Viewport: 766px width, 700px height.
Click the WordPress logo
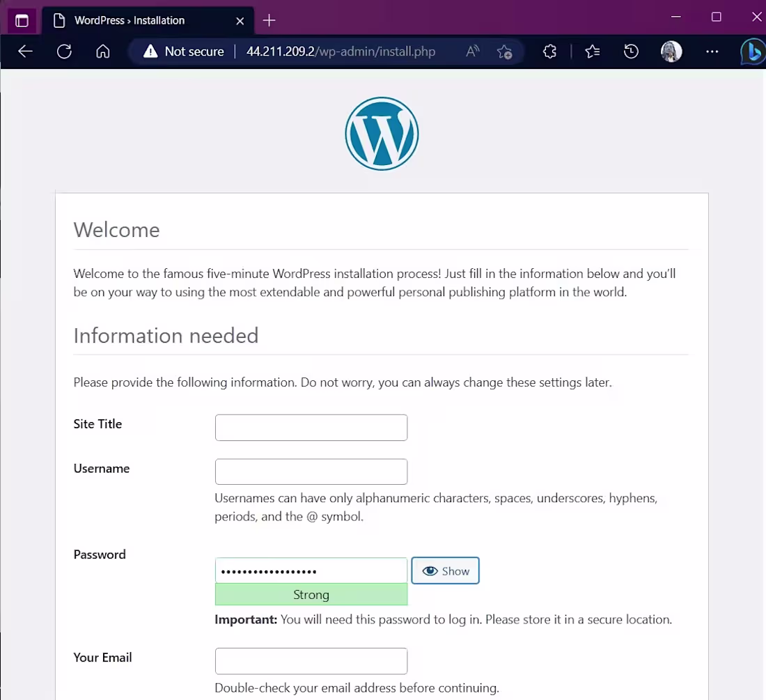pyautogui.click(x=382, y=133)
